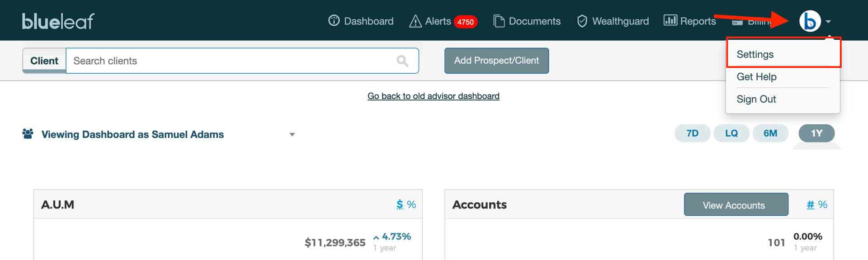Choose Get Help from the dropdown menu
This screenshot has height=260, width=868.
tap(756, 77)
